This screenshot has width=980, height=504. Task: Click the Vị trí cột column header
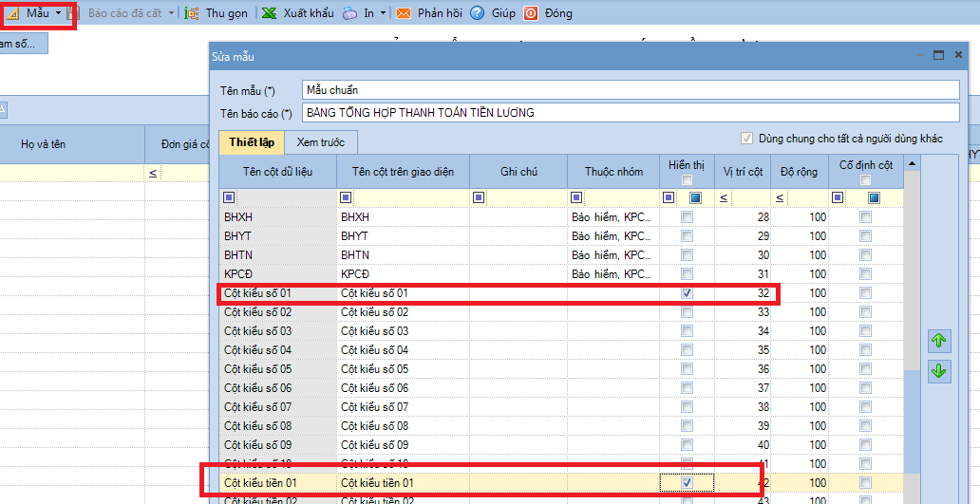(x=743, y=172)
